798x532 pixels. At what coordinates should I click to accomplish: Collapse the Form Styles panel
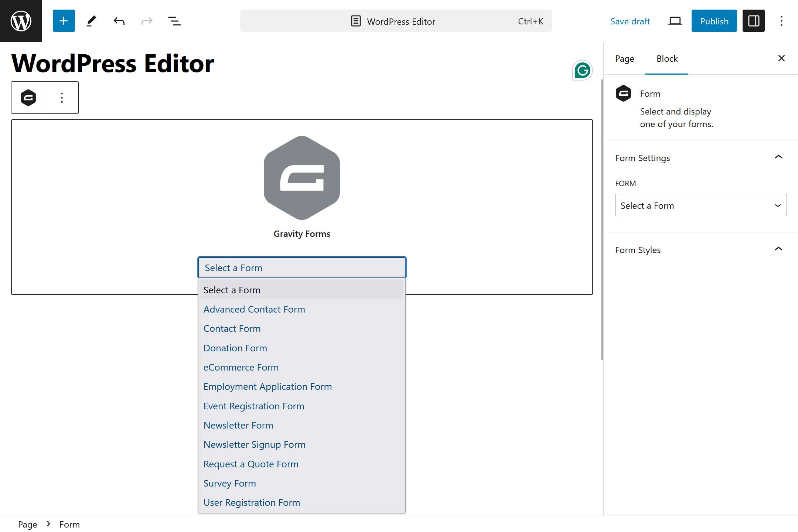(x=700, y=250)
